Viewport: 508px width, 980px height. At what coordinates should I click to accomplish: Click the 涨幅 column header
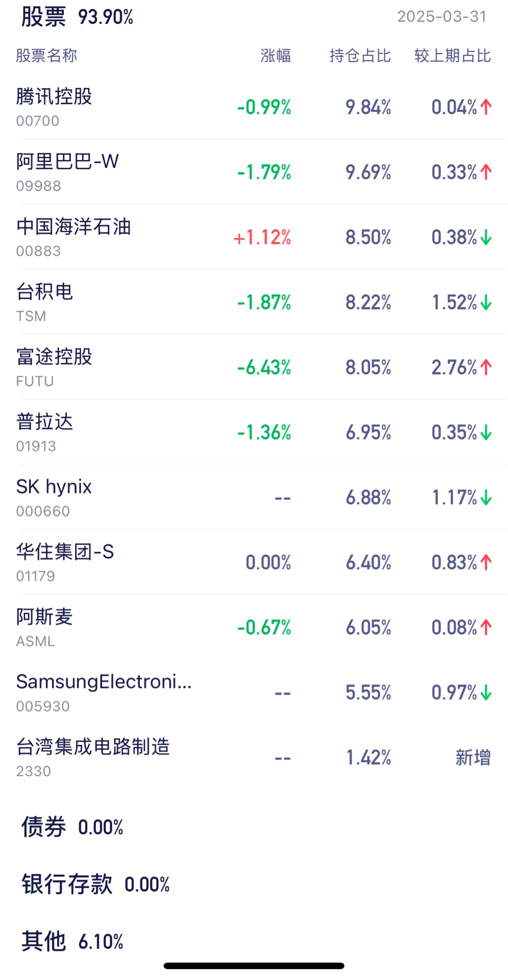(276, 55)
